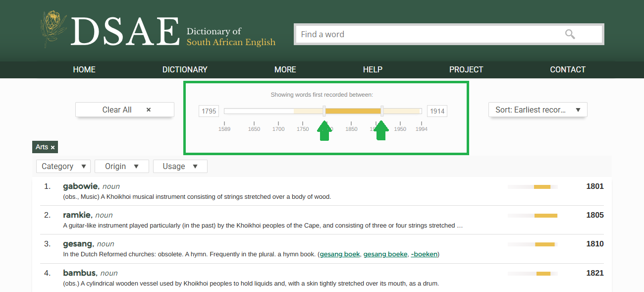Expand the Origin filter dropdown
644x292 pixels.
point(121,166)
